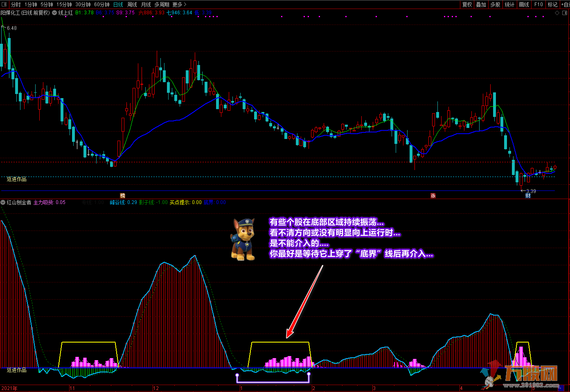Viewport: 570px width, 392px height.
Task: Click the 复权 adjustment button
Action: click(x=467, y=4)
